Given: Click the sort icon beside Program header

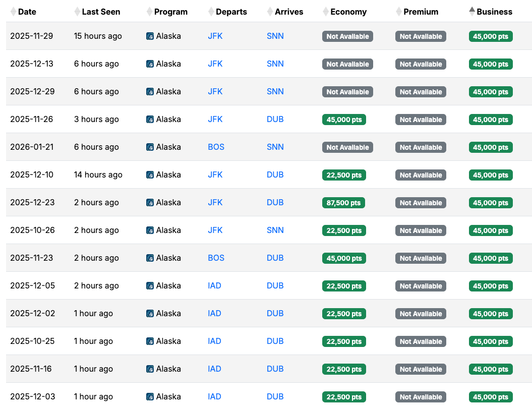Looking at the screenshot, I should pos(149,12).
